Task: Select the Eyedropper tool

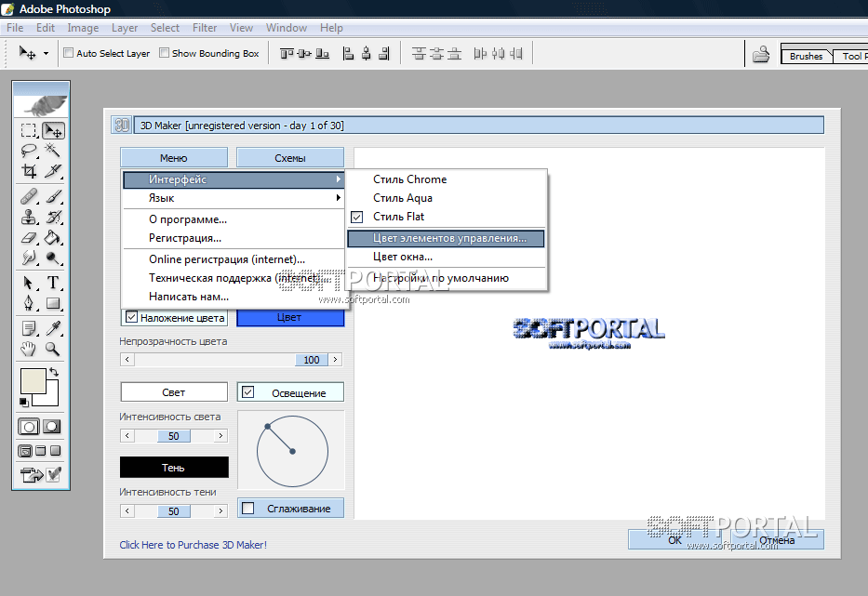Action: point(53,328)
